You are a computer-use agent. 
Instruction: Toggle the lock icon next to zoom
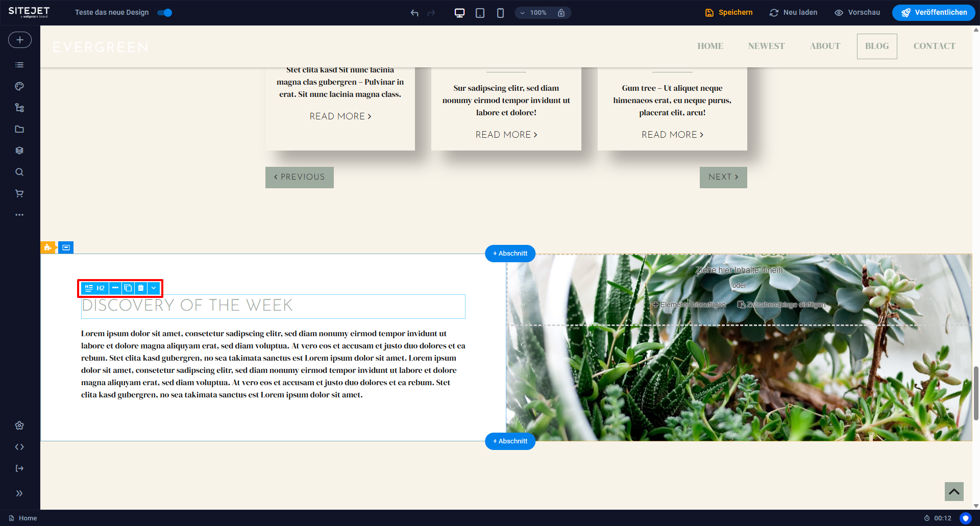[561, 13]
